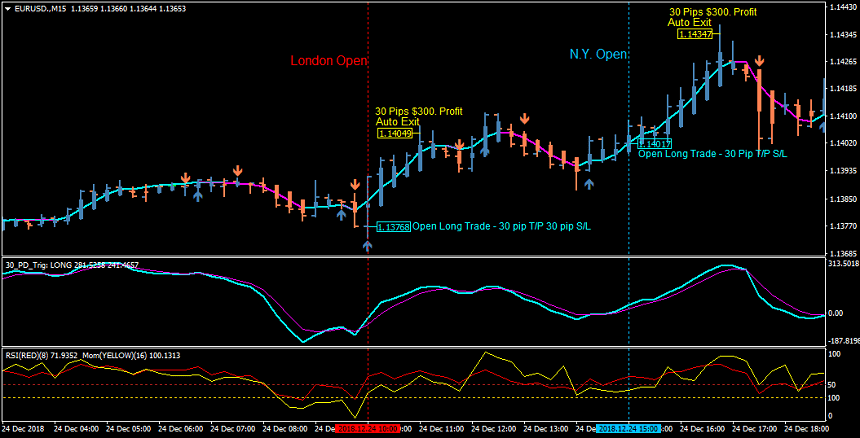Click the 1.13768 cyan entry price label
The image size is (860, 438).
[393, 227]
